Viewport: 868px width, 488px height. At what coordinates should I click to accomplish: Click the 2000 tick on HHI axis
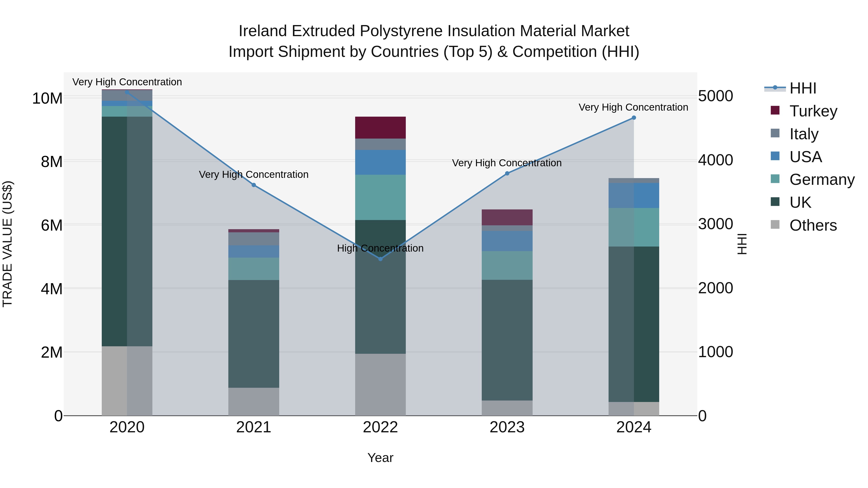(715, 288)
